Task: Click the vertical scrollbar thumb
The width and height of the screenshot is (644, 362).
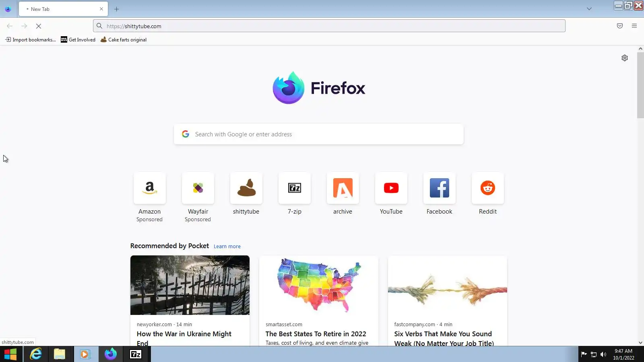Action: click(640, 85)
